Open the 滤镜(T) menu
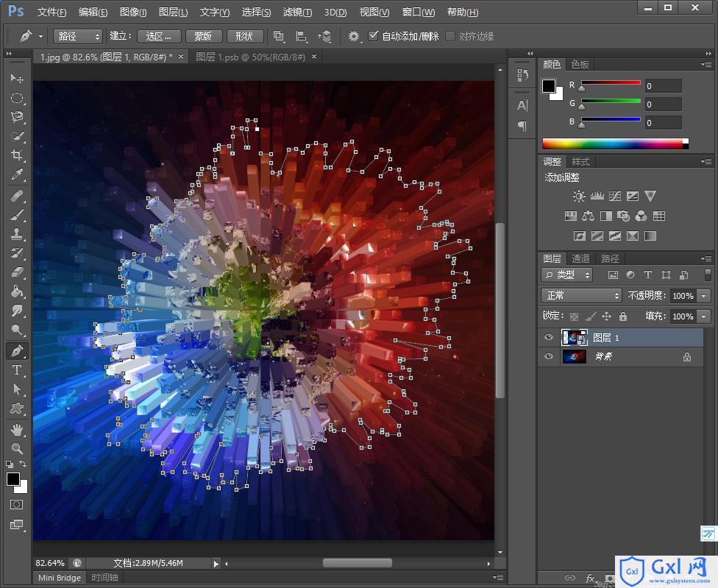The width and height of the screenshot is (718, 588). tap(297, 12)
